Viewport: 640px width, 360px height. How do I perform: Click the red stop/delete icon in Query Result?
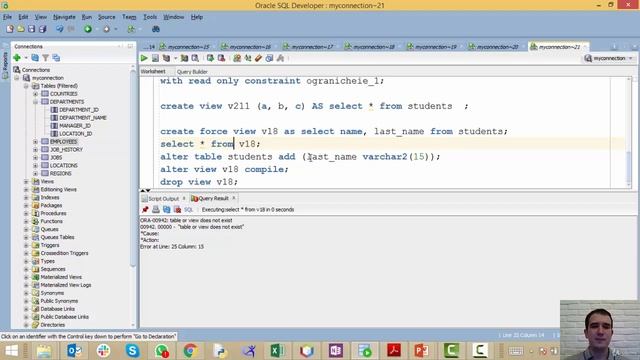178,209
